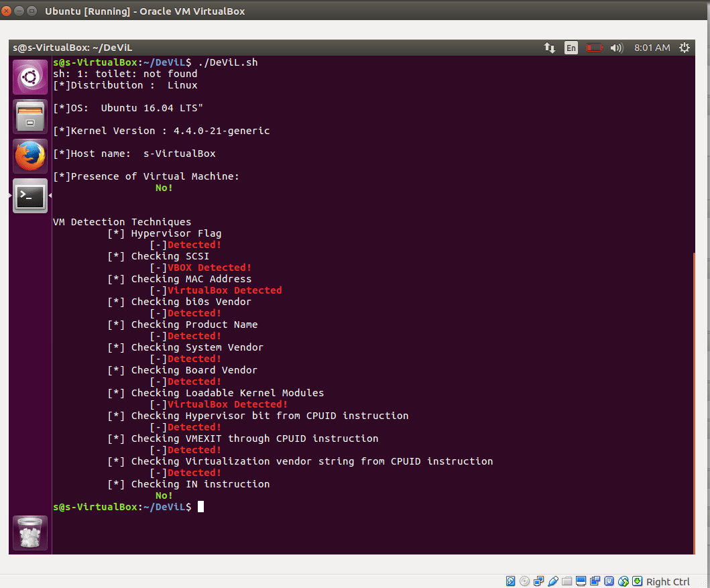This screenshot has height=588, width=710.
Task: Click the 'Checking Product Name' line
Action: click(x=182, y=325)
